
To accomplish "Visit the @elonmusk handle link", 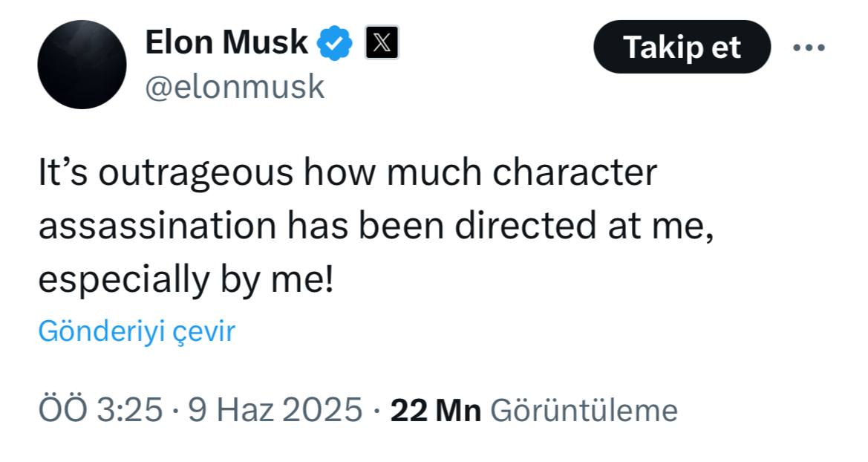I will click(235, 88).
